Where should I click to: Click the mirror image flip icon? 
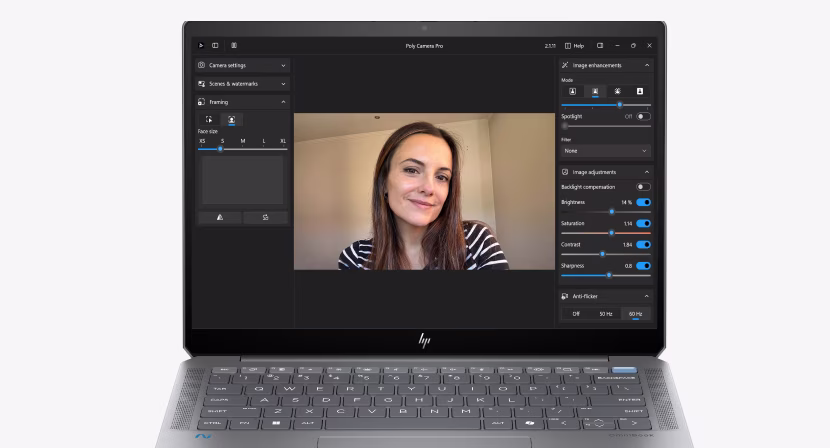click(220, 217)
